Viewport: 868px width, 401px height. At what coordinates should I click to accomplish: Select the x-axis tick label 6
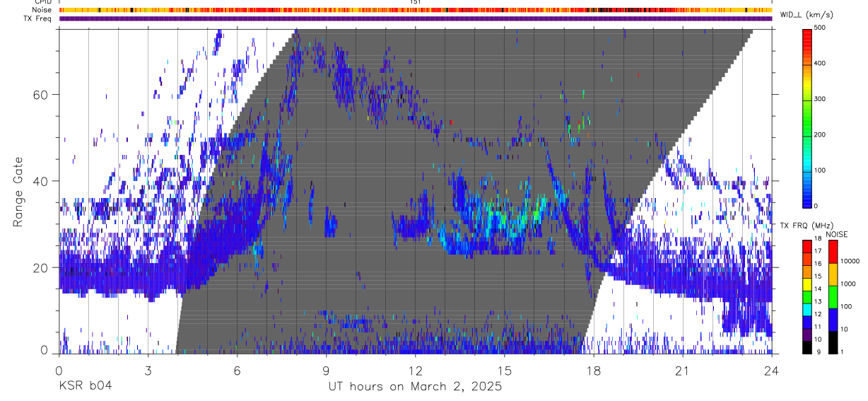(237, 371)
